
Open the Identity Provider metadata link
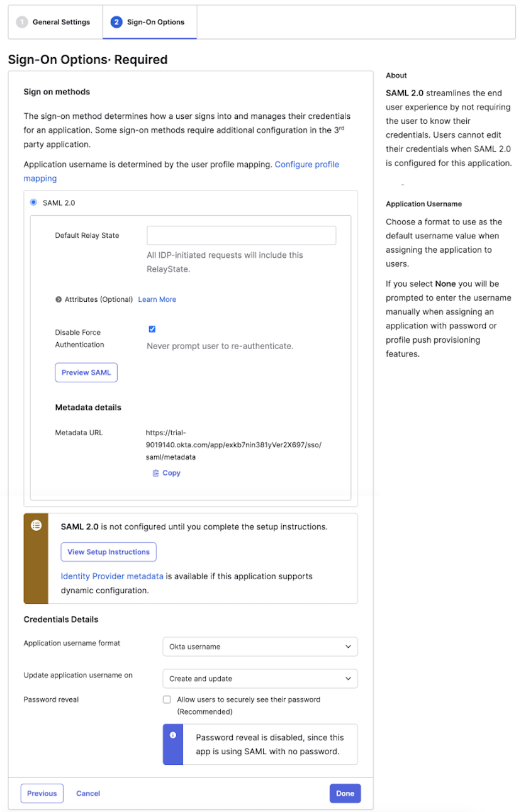click(112, 576)
